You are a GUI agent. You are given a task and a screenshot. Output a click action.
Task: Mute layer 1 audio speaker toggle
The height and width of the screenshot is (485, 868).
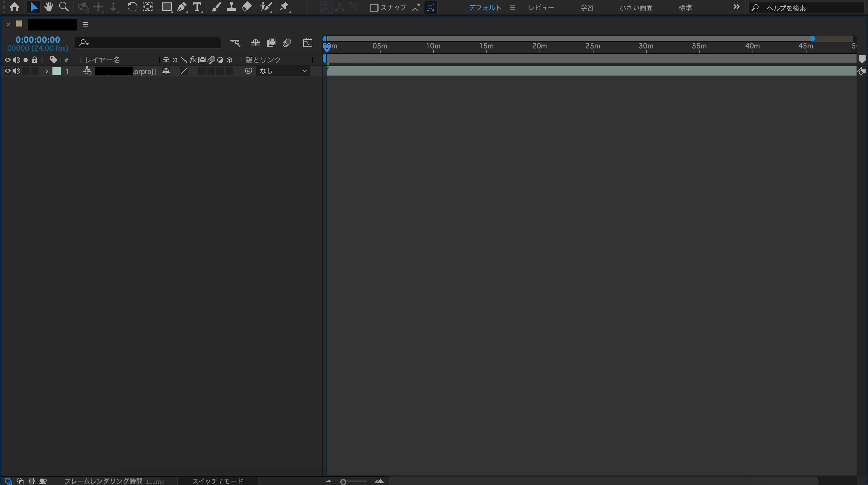tap(17, 71)
